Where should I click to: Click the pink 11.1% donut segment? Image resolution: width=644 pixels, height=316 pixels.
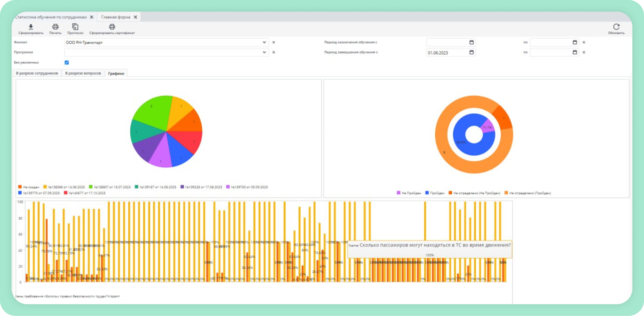tap(487, 126)
